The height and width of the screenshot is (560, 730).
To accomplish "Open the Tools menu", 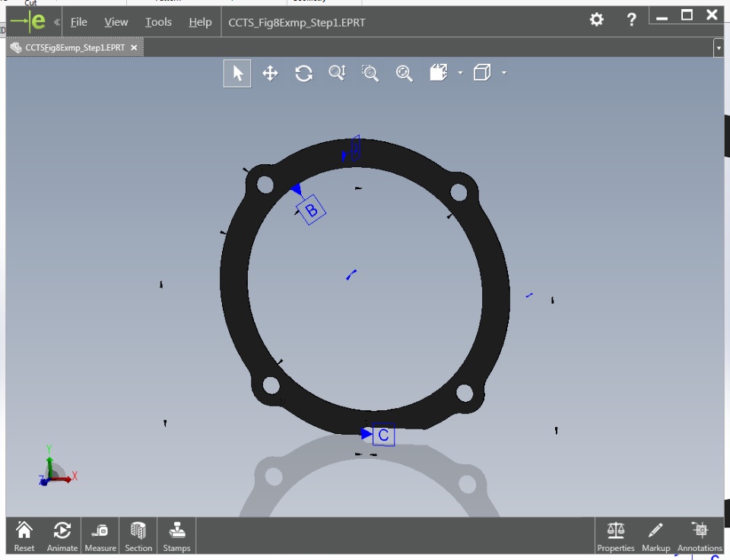I will 158,22.
